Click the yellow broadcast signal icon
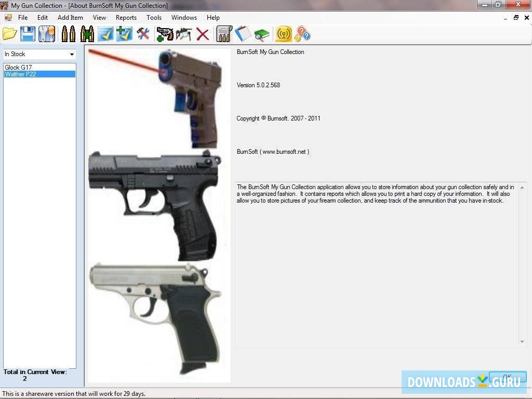 [284, 34]
